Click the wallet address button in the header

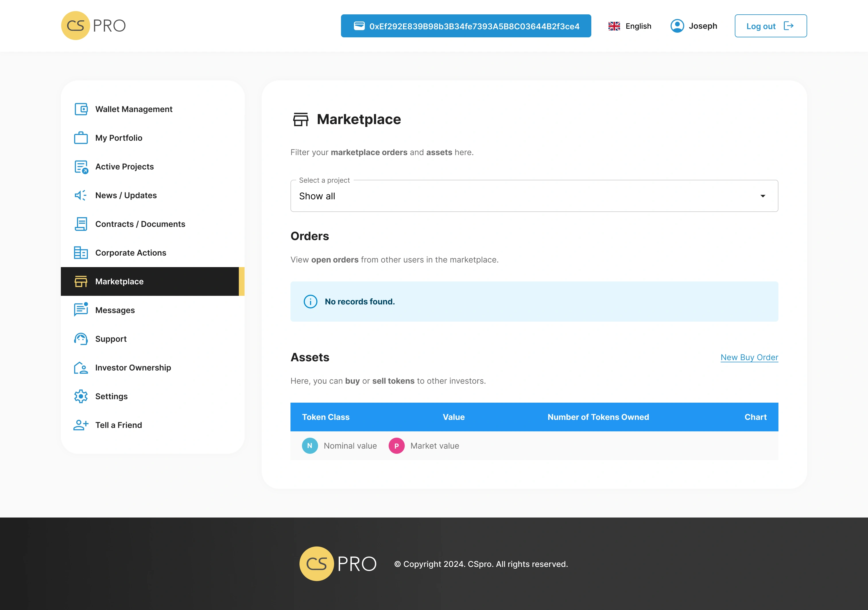[x=466, y=26]
